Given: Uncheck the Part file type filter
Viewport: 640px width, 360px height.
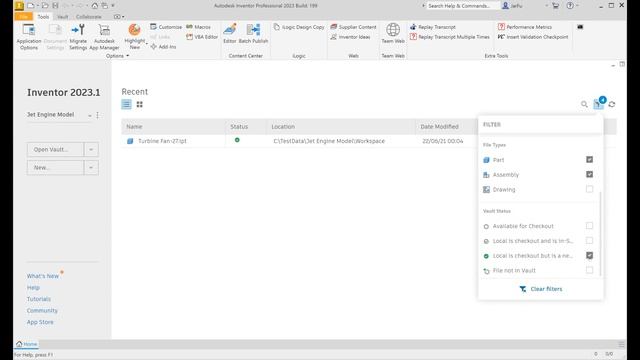Looking at the screenshot, I should 589,160.
